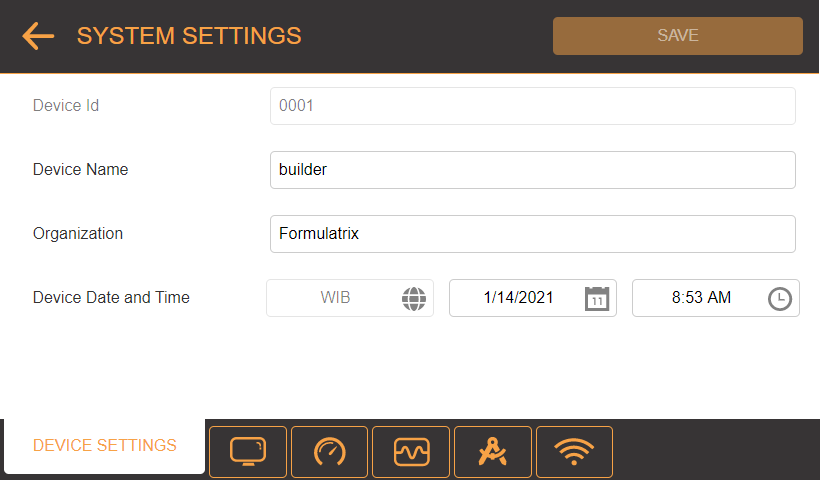Open the Wi-Fi network settings tab
This screenshot has height=480, width=820.
pos(574,452)
